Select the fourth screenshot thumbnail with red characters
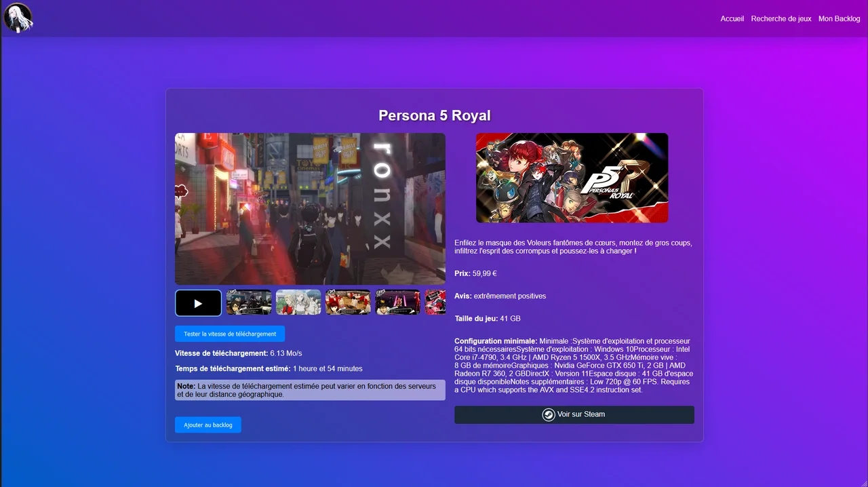 pyautogui.click(x=349, y=303)
